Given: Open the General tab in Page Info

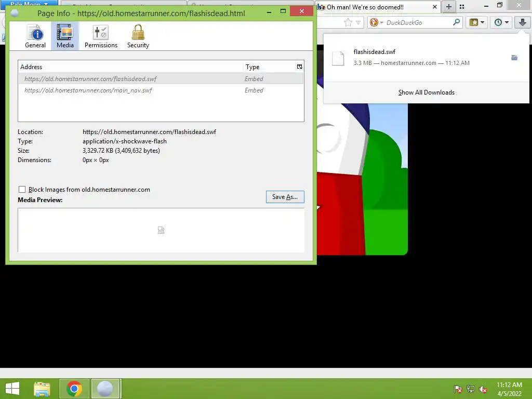Looking at the screenshot, I should pyautogui.click(x=35, y=36).
